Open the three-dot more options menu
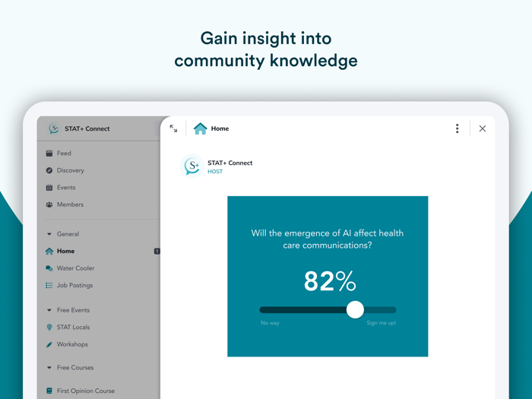Viewport: 532px width, 399px height. point(457,128)
